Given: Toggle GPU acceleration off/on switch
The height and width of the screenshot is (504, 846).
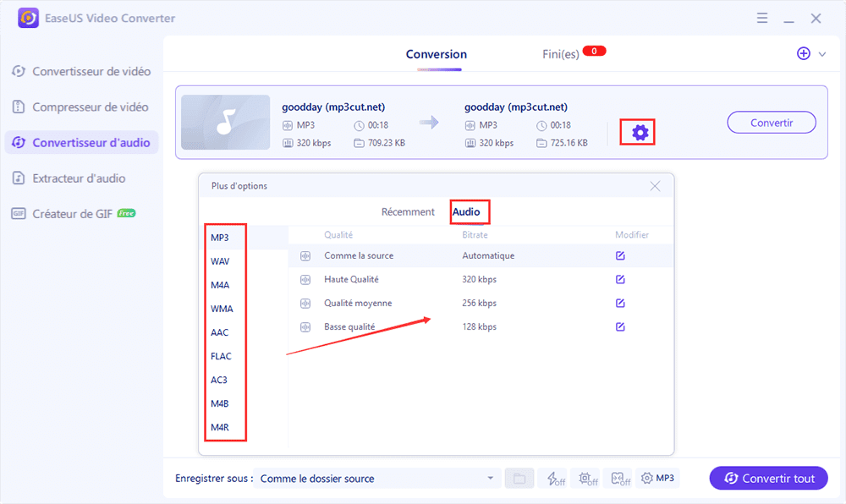Looking at the screenshot, I should 585,479.
